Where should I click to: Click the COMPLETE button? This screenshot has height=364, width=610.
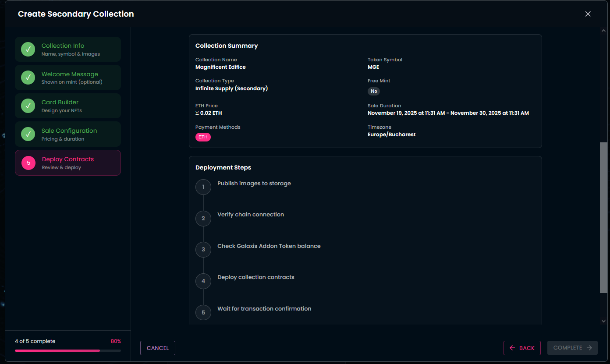tap(572, 348)
